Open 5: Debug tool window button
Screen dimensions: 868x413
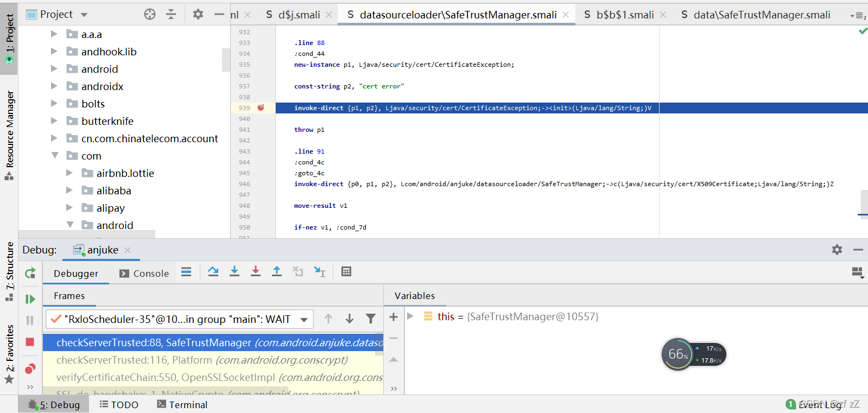(54, 404)
